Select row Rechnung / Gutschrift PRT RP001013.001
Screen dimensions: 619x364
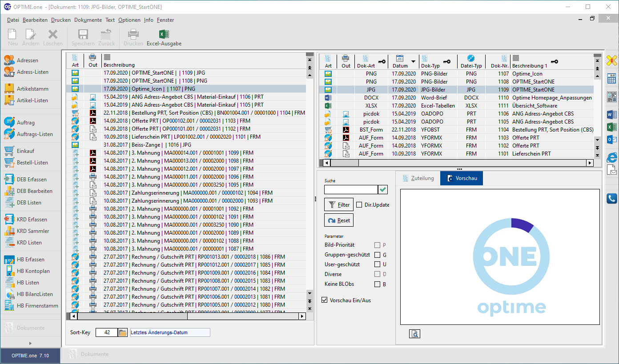186,256
